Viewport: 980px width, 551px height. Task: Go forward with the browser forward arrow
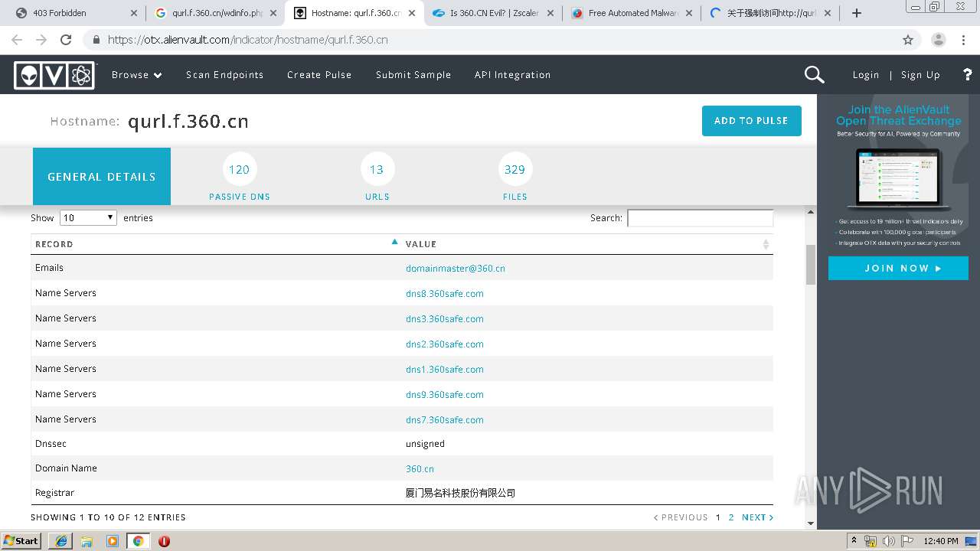coord(41,40)
